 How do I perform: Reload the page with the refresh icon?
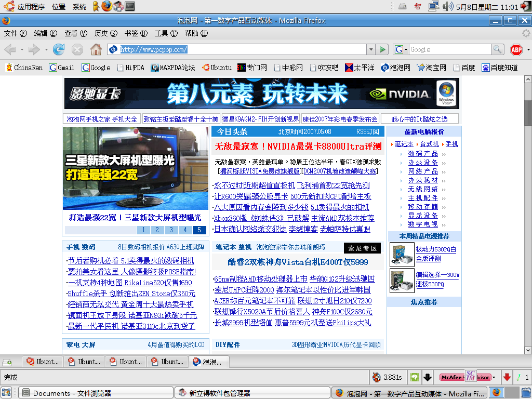(x=59, y=49)
